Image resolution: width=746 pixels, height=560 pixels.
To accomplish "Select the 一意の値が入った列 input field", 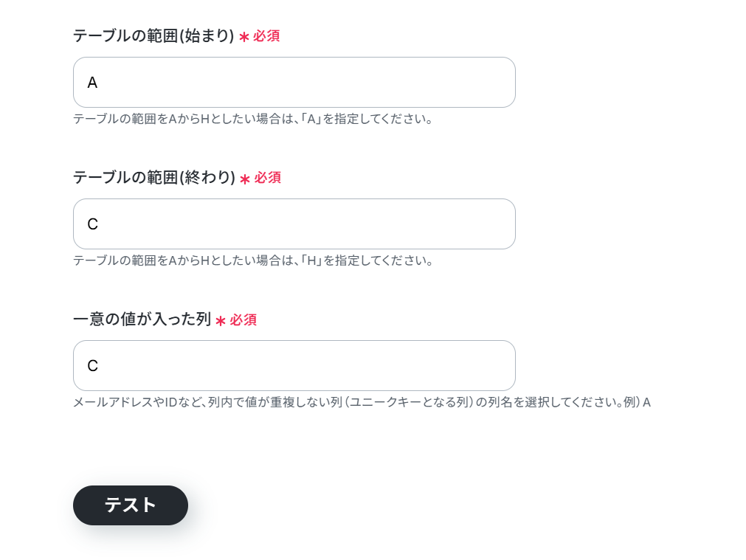I will pyautogui.click(x=294, y=366).
